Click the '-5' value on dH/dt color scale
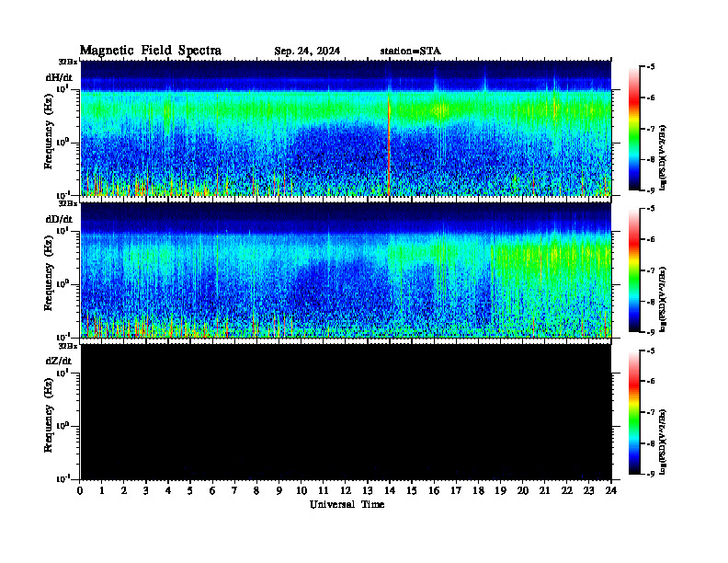The height and width of the screenshot is (563, 728). (651, 67)
